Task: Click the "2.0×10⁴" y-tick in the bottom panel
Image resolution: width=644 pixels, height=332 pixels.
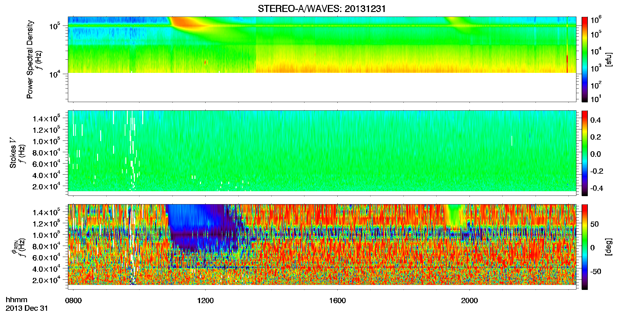Action: (46, 280)
